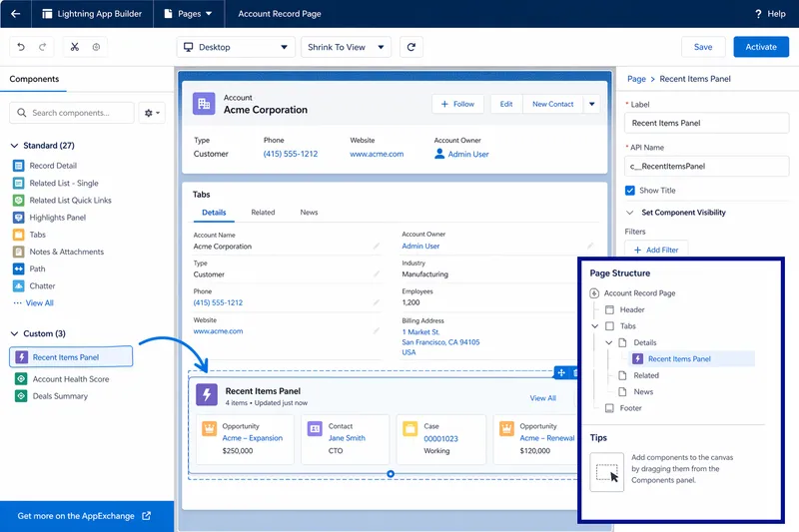Click the resize handle below Recent Items Panel
The height and width of the screenshot is (532, 799).
click(x=391, y=474)
